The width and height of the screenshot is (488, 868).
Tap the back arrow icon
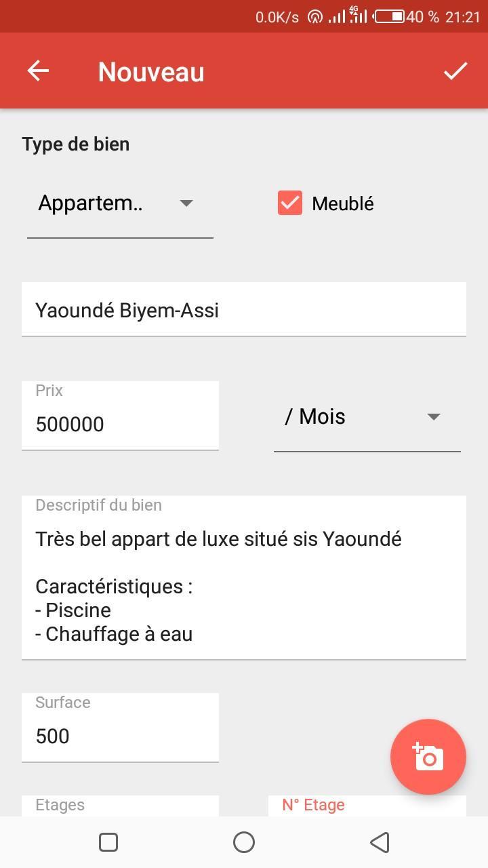pyautogui.click(x=38, y=71)
